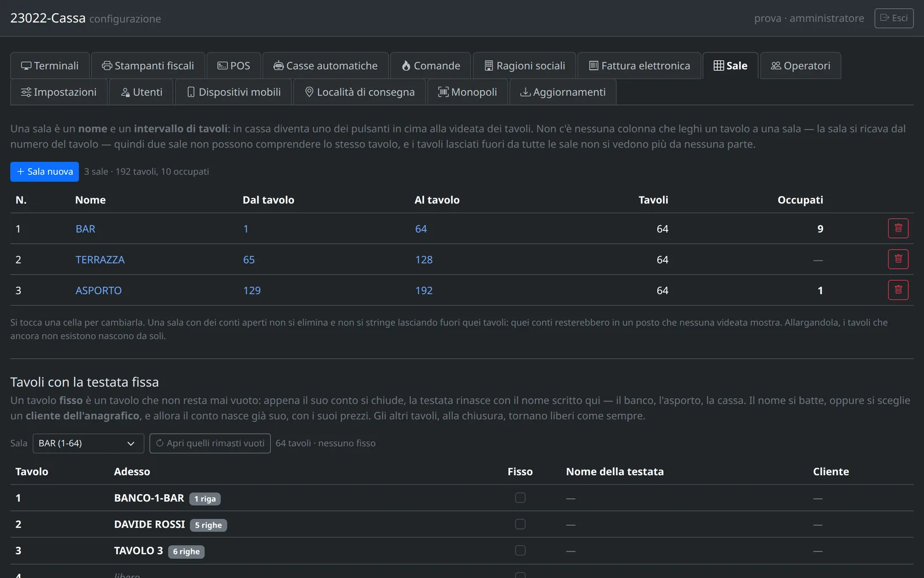Viewport: 924px width, 578px height.
Task: Edit the BAR room name cell
Action: pyautogui.click(x=85, y=229)
